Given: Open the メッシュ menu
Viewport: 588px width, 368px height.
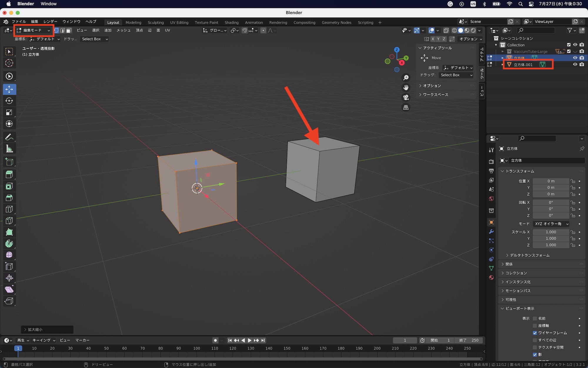Looking at the screenshot, I should click(123, 30).
